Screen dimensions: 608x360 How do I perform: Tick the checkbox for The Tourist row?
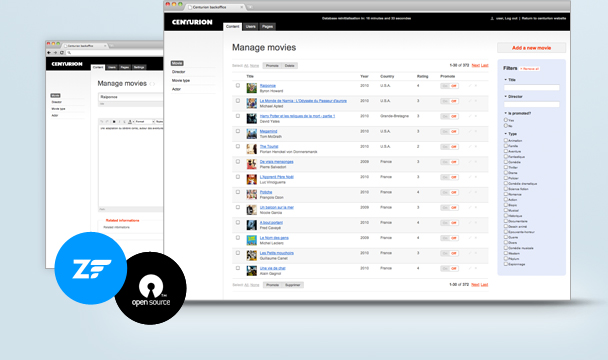tap(238, 146)
